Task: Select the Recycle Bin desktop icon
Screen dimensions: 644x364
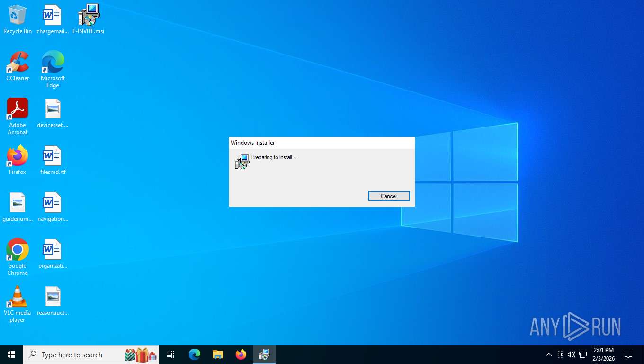Action: point(18,20)
